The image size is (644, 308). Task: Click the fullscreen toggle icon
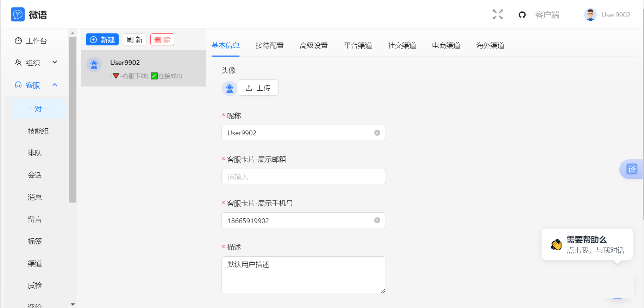click(498, 14)
